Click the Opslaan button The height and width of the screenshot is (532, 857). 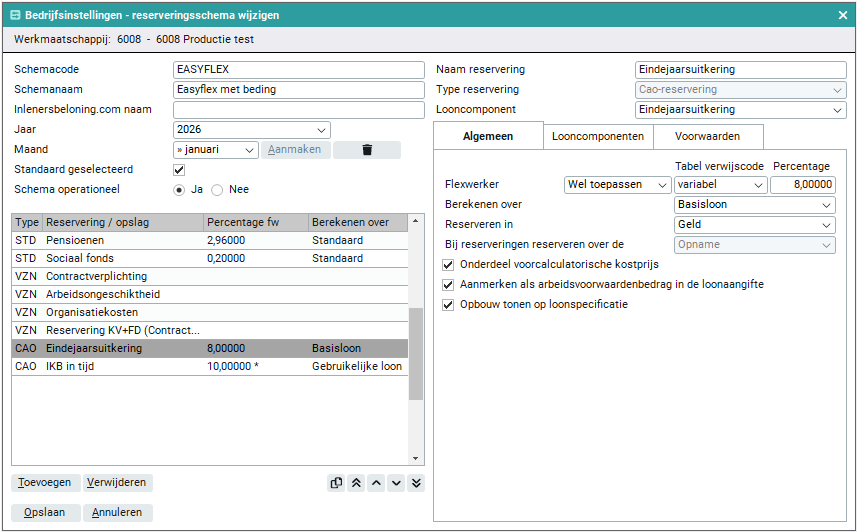[x=44, y=513]
